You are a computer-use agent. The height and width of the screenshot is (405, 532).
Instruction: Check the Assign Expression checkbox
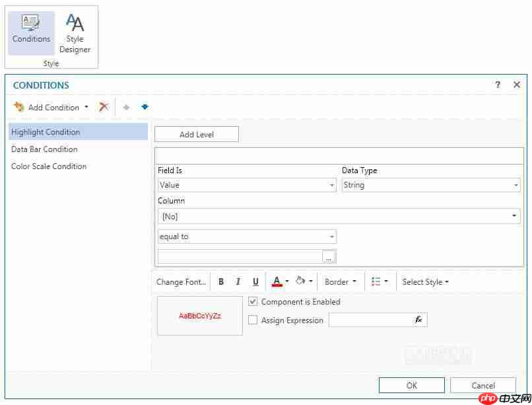click(253, 320)
